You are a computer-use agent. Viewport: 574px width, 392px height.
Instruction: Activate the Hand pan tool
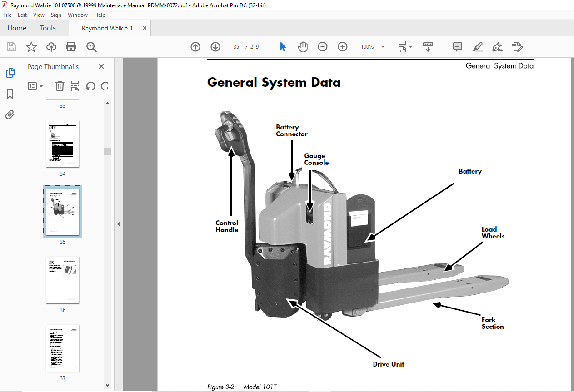303,47
